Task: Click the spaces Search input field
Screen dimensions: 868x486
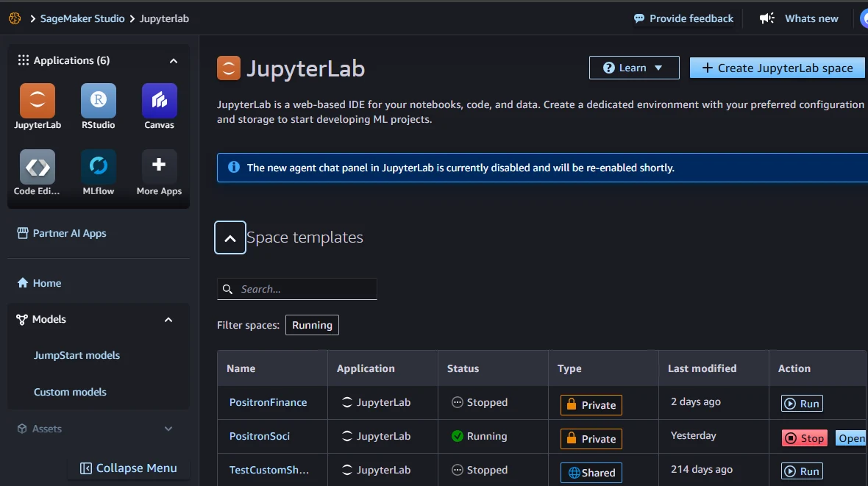Action: click(297, 289)
